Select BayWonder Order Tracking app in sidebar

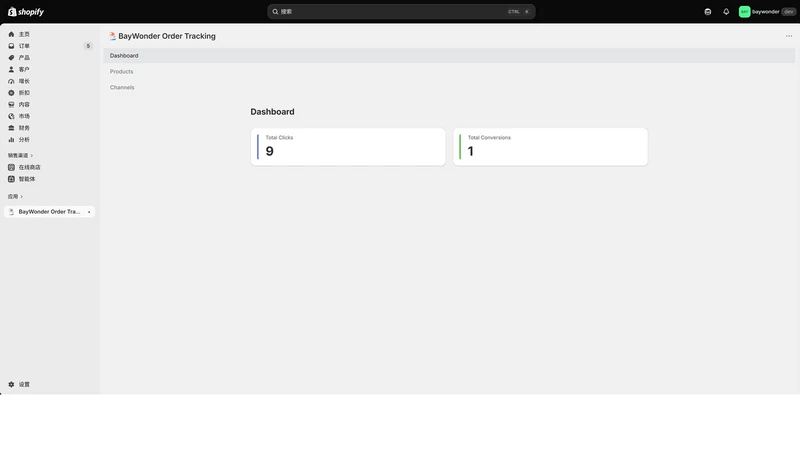49,212
